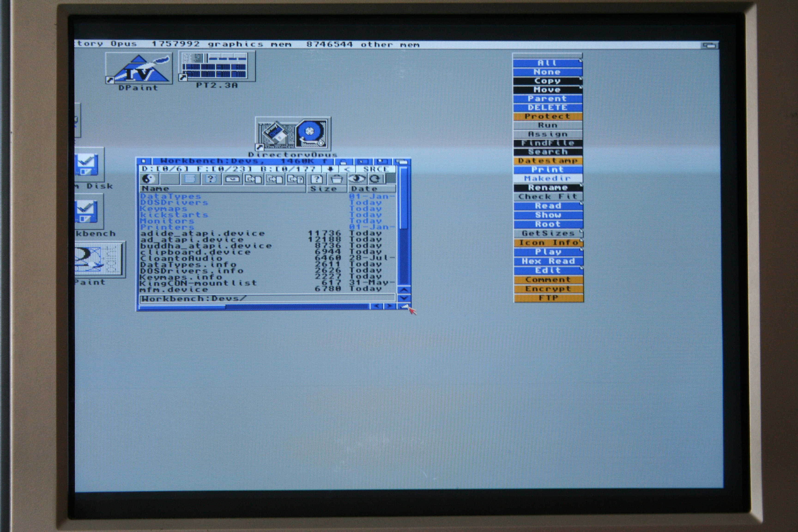Click the circular arrow refresh icon
798x532 pixels.
[375, 179]
